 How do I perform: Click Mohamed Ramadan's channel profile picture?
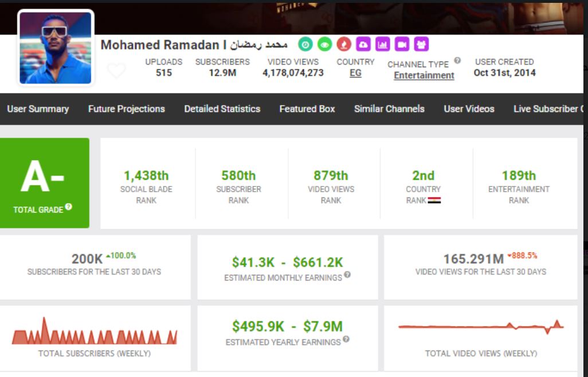[56, 48]
